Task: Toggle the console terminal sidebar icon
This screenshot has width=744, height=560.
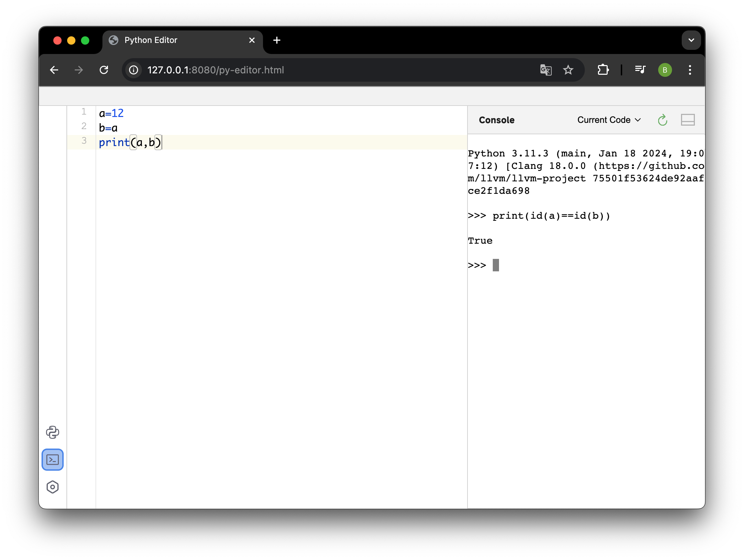Action: 53,460
